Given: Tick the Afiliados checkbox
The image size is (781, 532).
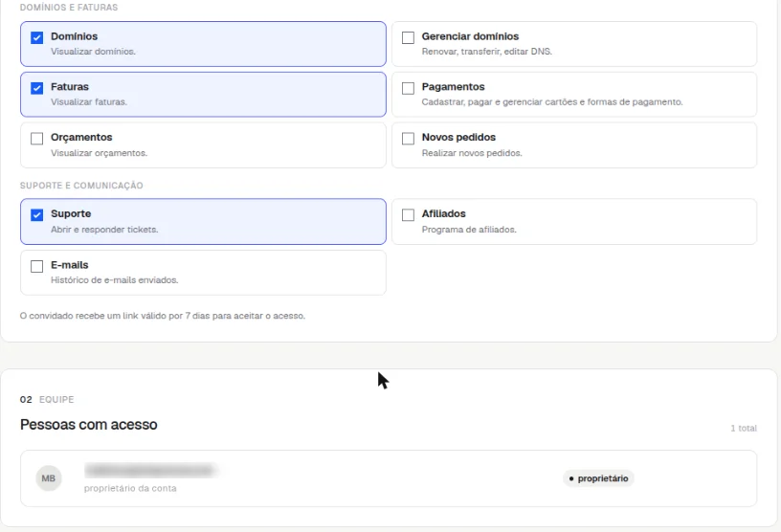Looking at the screenshot, I should tap(408, 214).
